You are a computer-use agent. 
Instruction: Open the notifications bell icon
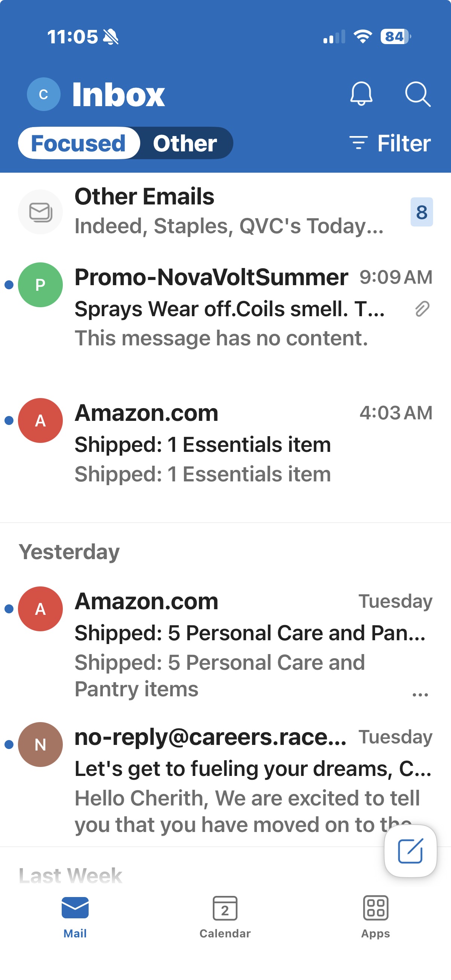361,93
